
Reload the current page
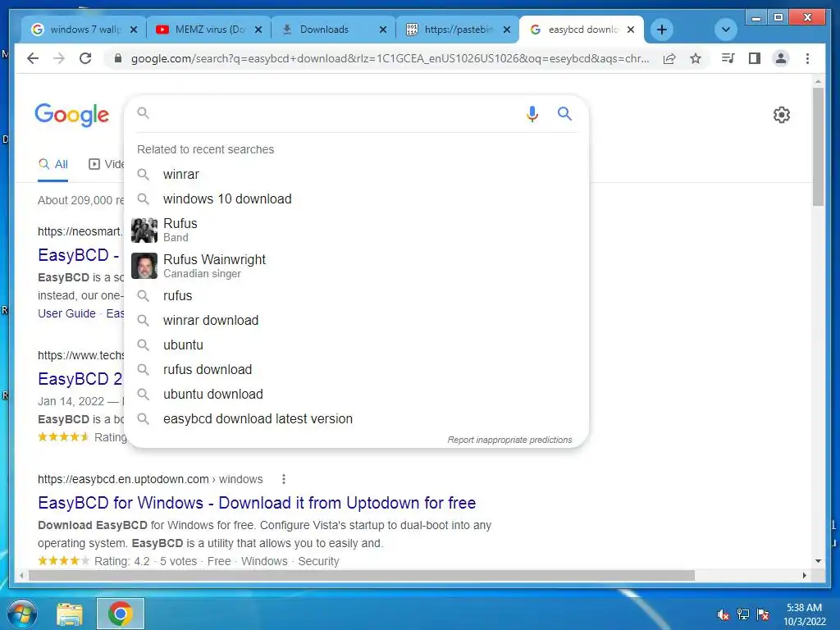coord(85,58)
